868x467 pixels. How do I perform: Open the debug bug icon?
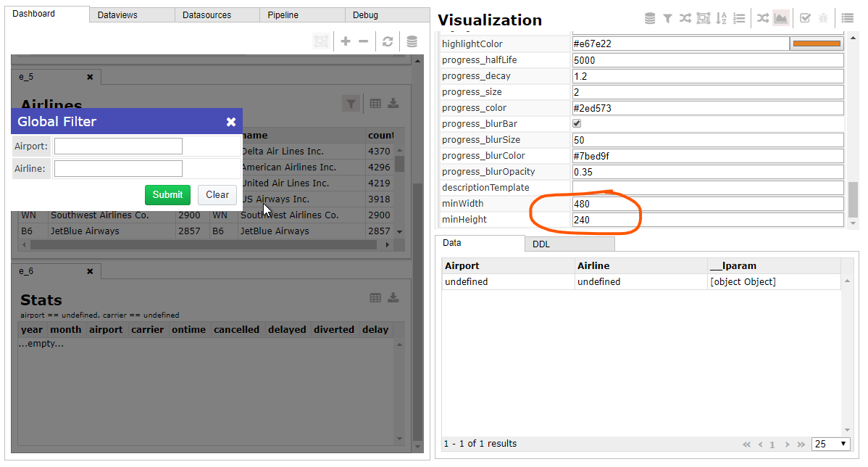[x=822, y=17]
